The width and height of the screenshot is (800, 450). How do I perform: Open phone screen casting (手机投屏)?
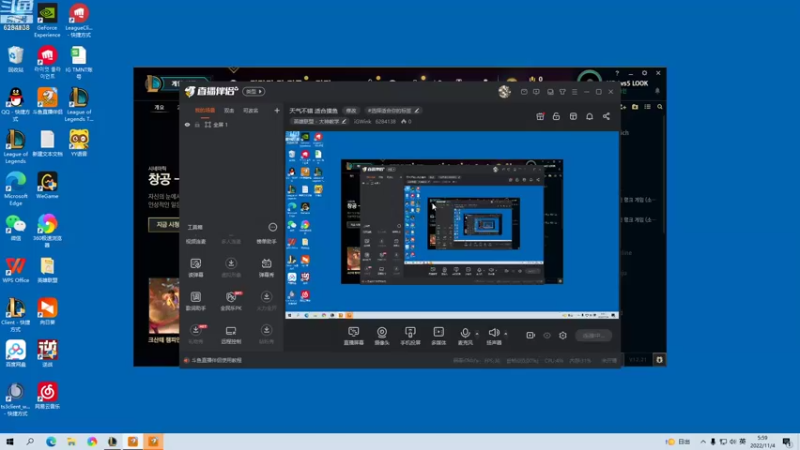pos(410,336)
